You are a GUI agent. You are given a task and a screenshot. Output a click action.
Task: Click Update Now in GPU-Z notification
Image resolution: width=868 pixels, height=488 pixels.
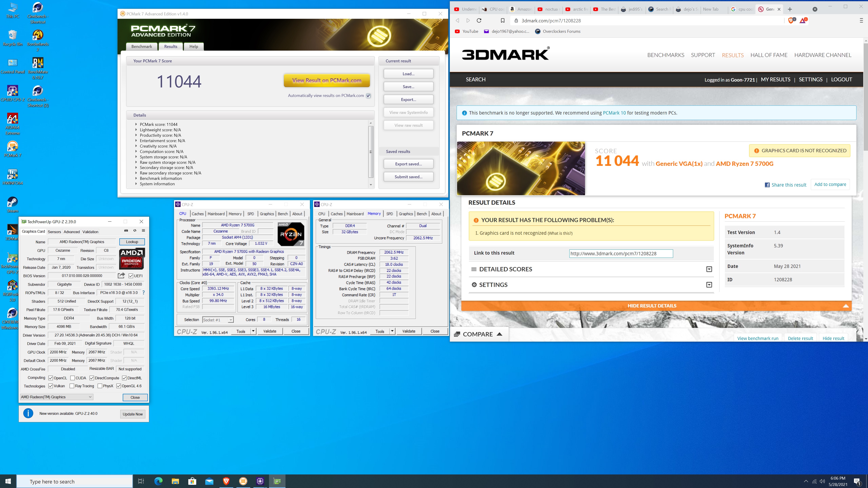[132, 414]
